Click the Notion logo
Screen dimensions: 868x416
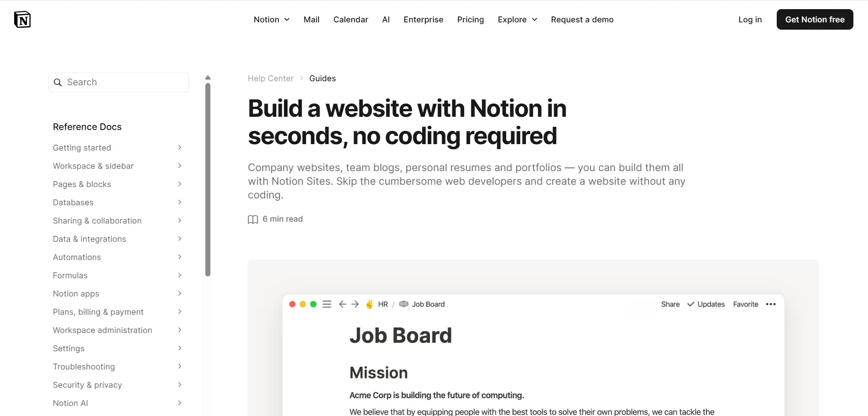[x=22, y=19]
